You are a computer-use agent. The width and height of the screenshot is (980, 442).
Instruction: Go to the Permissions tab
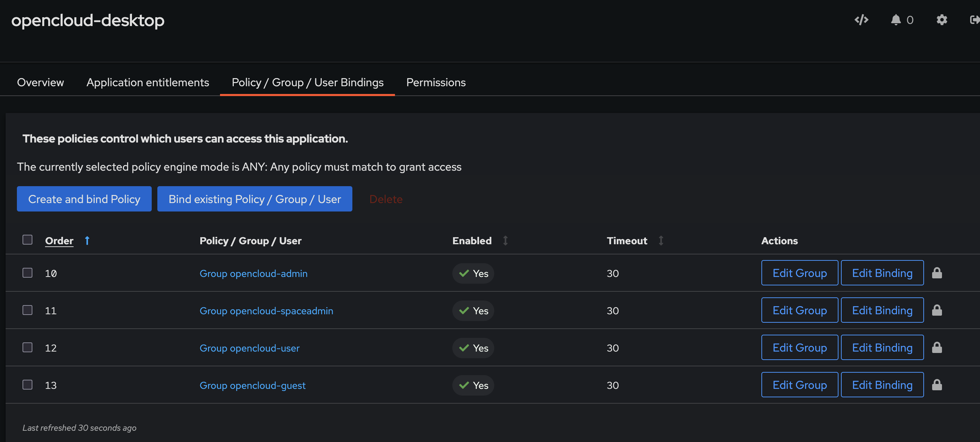tap(435, 82)
